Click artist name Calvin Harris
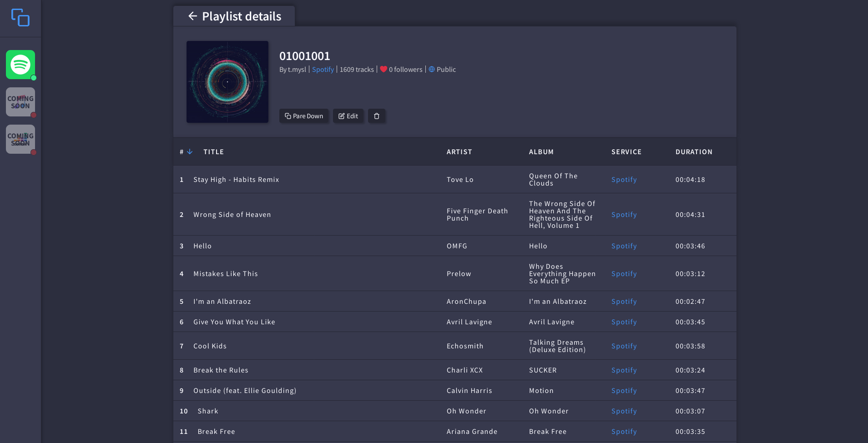The image size is (868, 443). click(469, 391)
